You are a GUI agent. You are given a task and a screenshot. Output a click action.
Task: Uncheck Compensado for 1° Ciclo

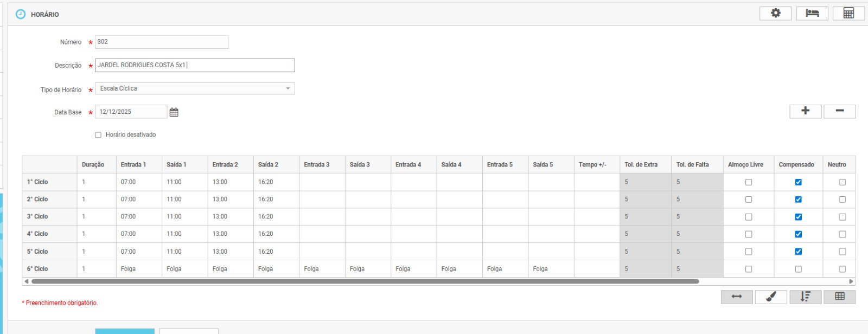click(798, 182)
